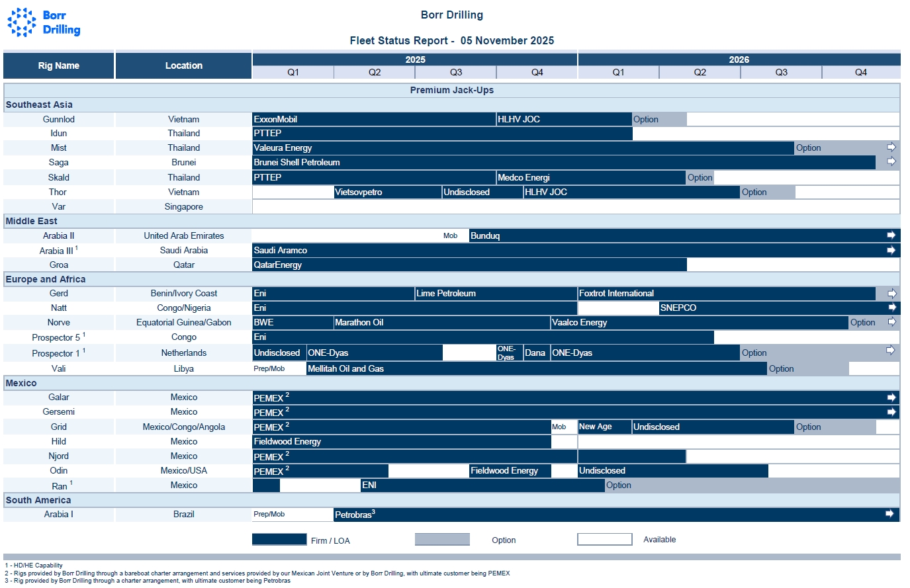910x588 pixels.
Task: Click the Firm / LOA legend color box
Action: click(279, 540)
